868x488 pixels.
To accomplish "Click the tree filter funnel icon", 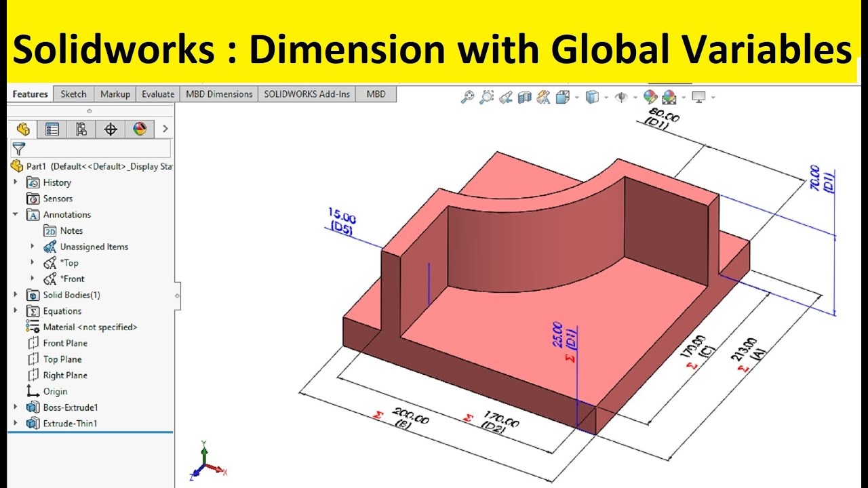I will click(x=19, y=148).
